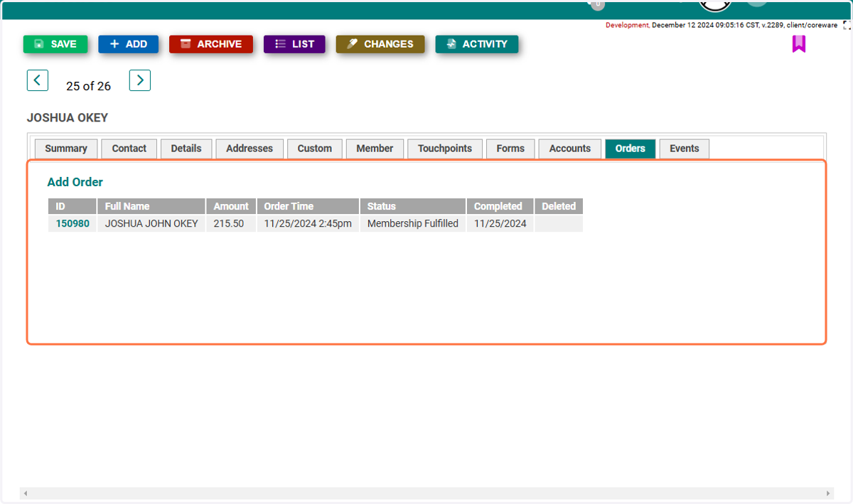Select the Orders tab

point(631,149)
